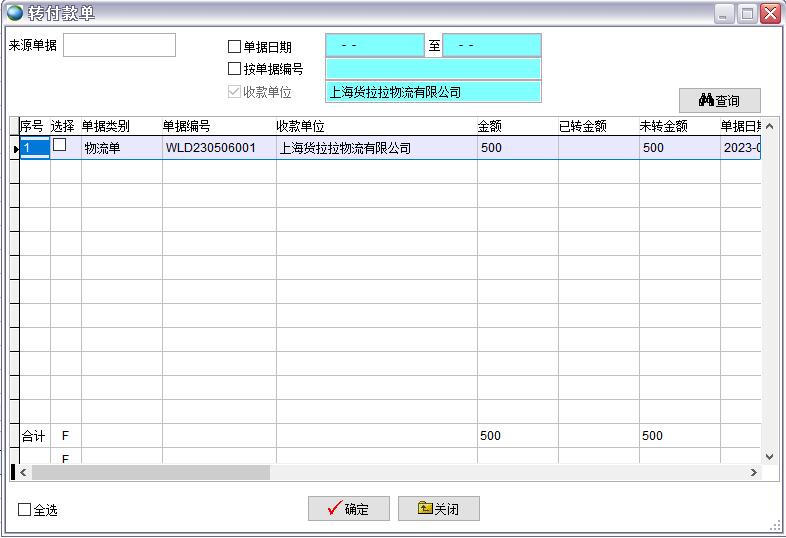Click the horizontal scrollbar right arrow
This screenshot has width=786, height=538.
tap(755, 472)
